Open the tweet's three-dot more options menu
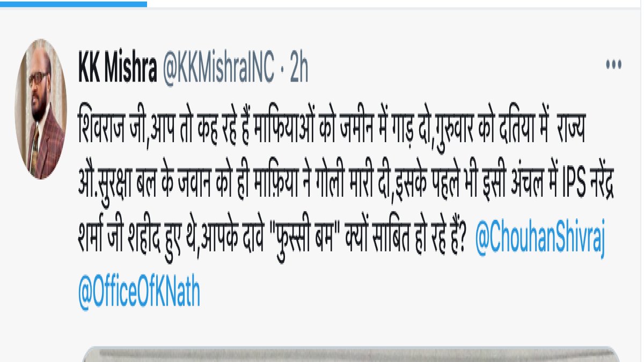The image size is (644, 362). (x=613, y=65)
